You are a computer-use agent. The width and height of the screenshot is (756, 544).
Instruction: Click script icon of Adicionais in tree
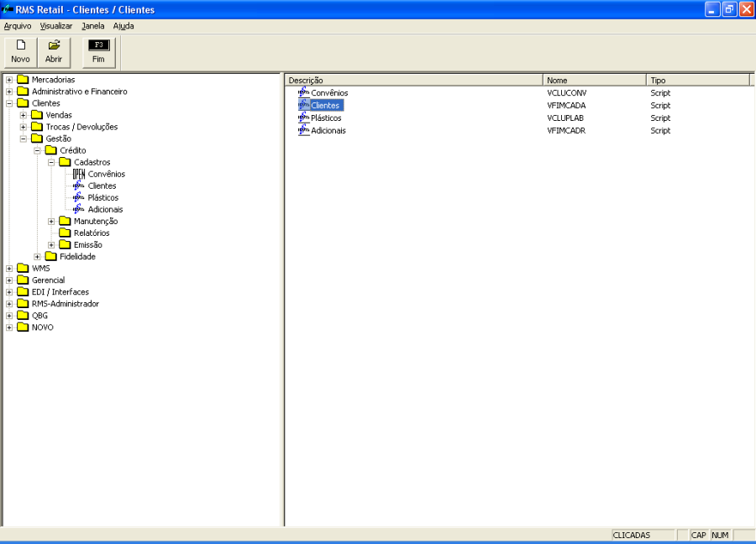[x=79, y=209]
